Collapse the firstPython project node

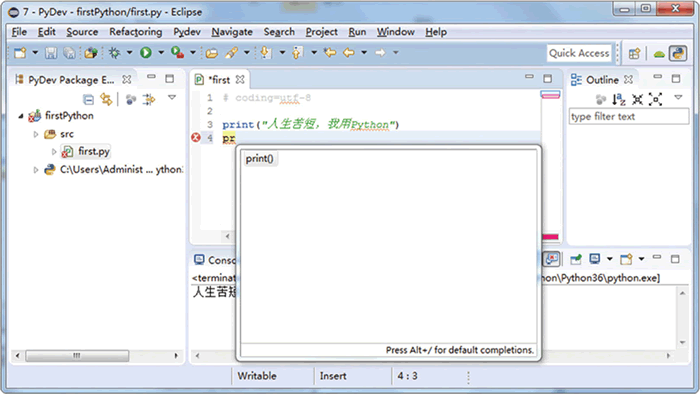[x=21, y=116]
